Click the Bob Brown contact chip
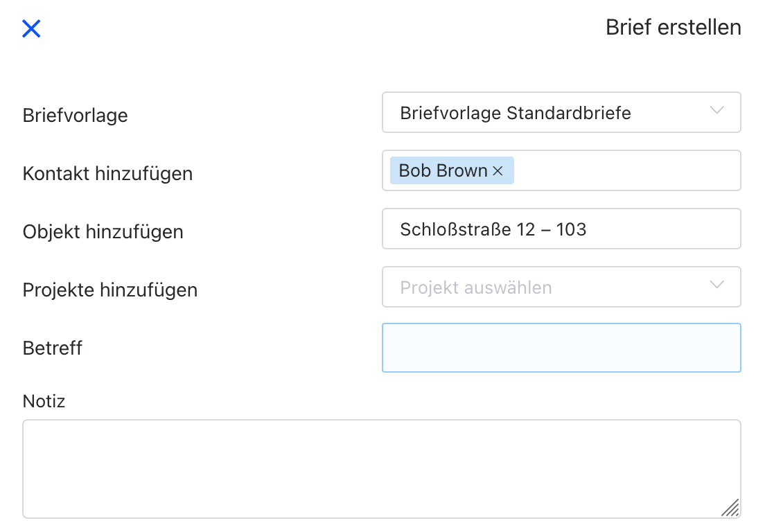This screenshot has width=765, height=532. (x=443, y=171)
